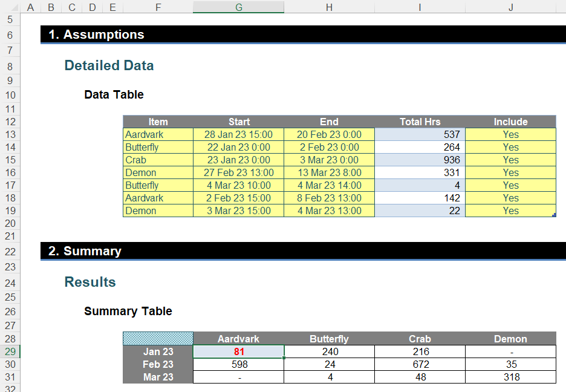This screenshot has height=392, width=566.
Task: Select the end date cell 13 Mar 23 8:00
Action: 329,172
